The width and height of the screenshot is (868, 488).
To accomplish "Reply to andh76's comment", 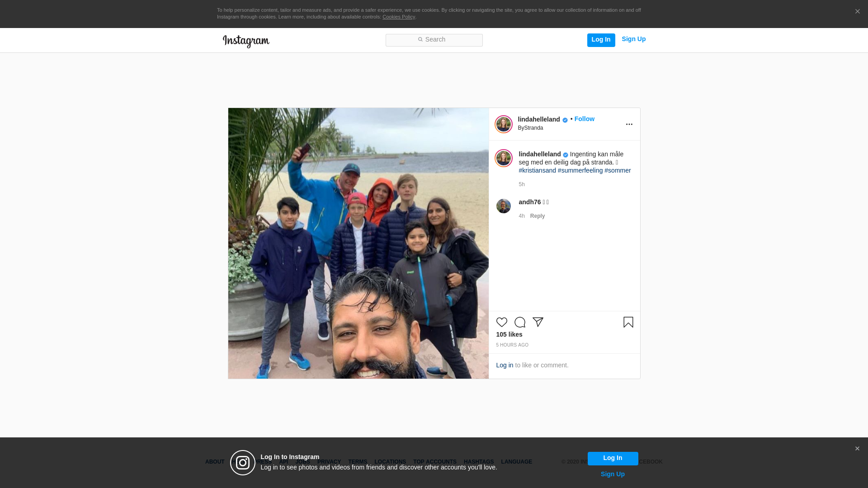I will (x=537, y=216).
